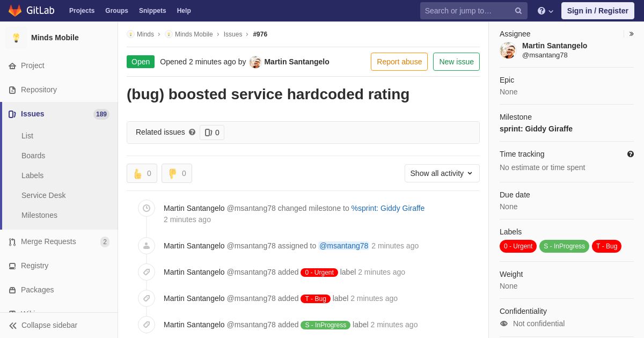The width and height of the screenshot is (644, 338).
Task: Click the issue title text
Action: click(x=268, y=94)
